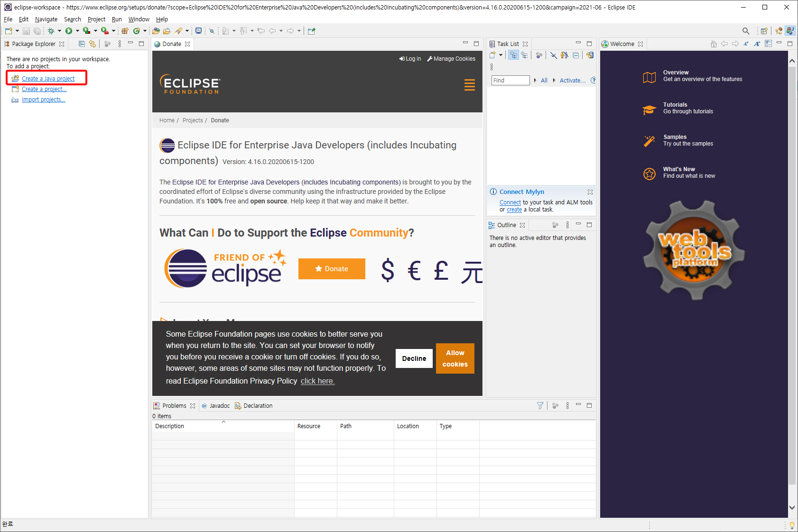This screenshot has height=532, width=798.
Task: Toggle Scheduled presentation in Task List
Action: click(524, 55)
